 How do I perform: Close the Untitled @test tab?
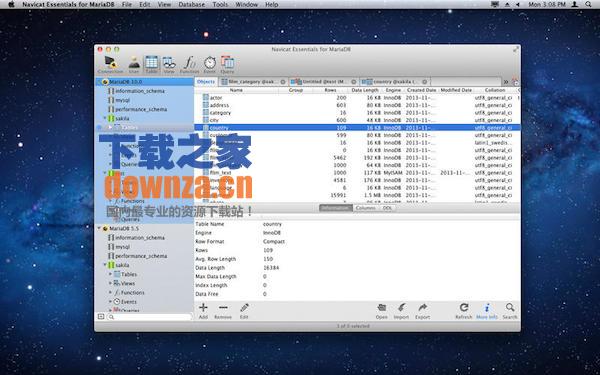354,82
